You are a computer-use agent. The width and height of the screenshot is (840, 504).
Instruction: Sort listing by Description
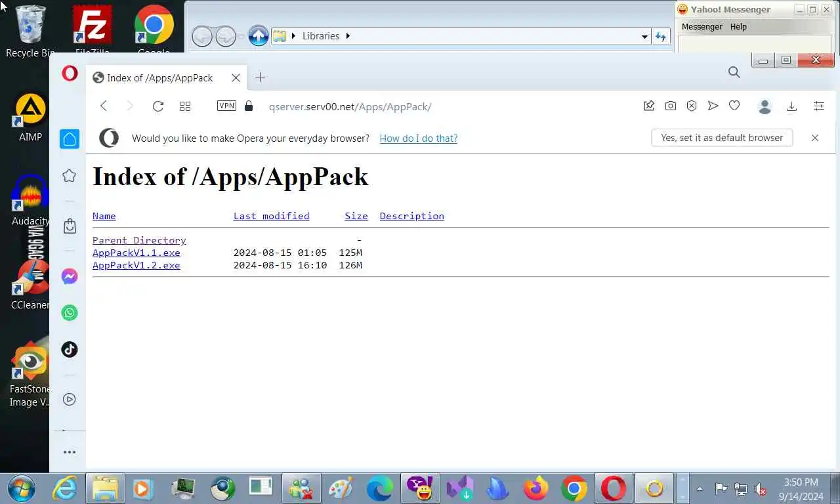pyautogui.click(x=411, y=216)
